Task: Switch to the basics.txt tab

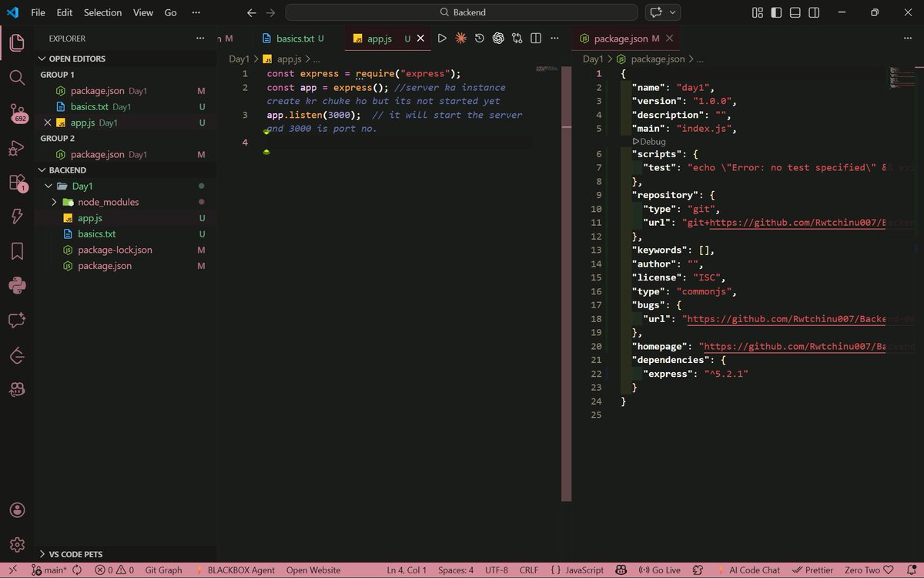Action: [293, 39]
